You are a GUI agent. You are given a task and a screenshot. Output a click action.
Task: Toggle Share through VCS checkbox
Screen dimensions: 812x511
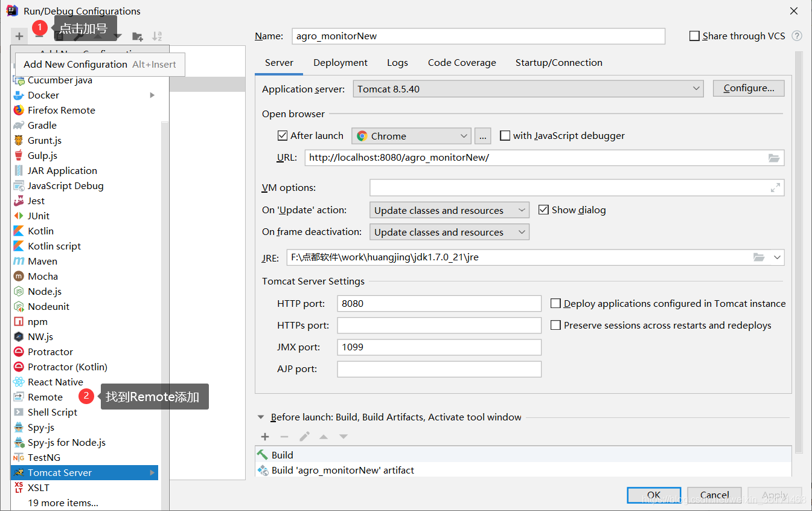(694, 36)
